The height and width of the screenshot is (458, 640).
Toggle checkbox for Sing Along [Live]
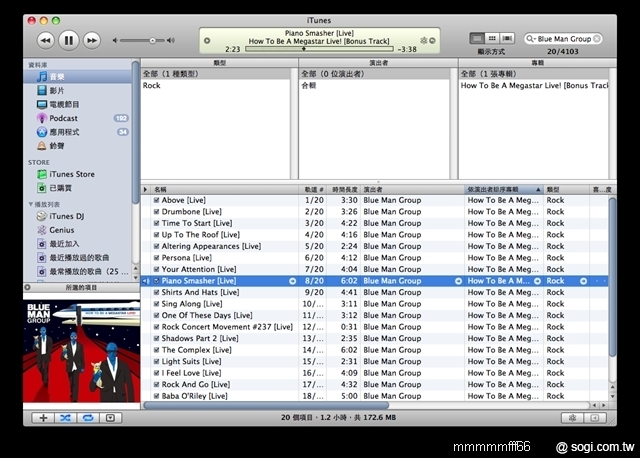pos(156,303)
